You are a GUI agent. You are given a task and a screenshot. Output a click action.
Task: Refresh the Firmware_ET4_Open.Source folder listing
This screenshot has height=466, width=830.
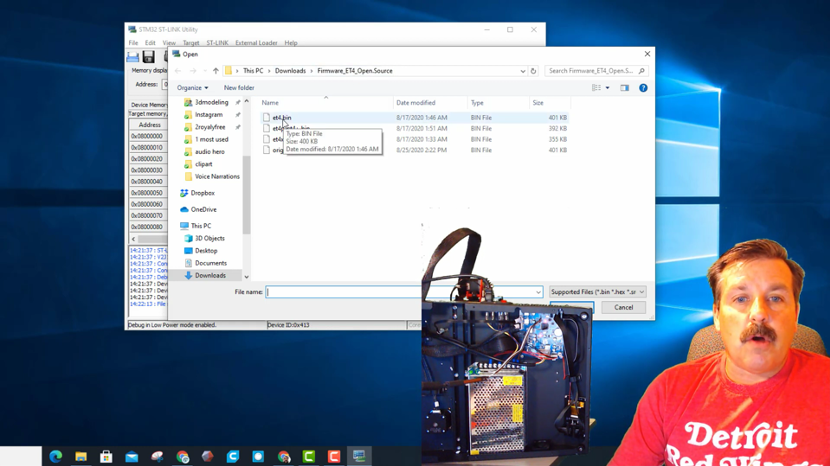[x=533, y=71]
